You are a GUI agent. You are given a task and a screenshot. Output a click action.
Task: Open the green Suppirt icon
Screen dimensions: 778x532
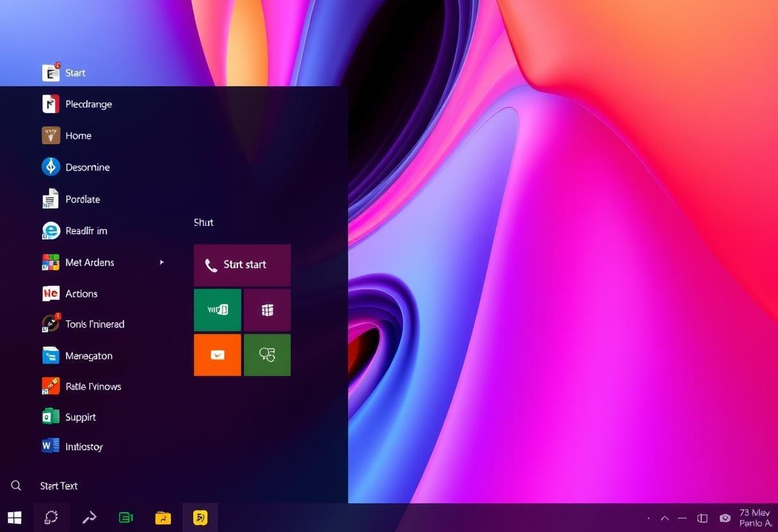51,417
